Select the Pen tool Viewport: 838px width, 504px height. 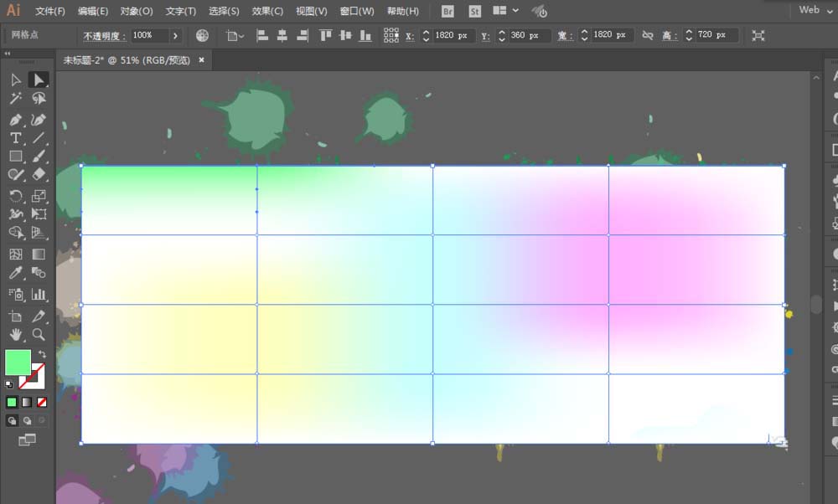(15, 120)
